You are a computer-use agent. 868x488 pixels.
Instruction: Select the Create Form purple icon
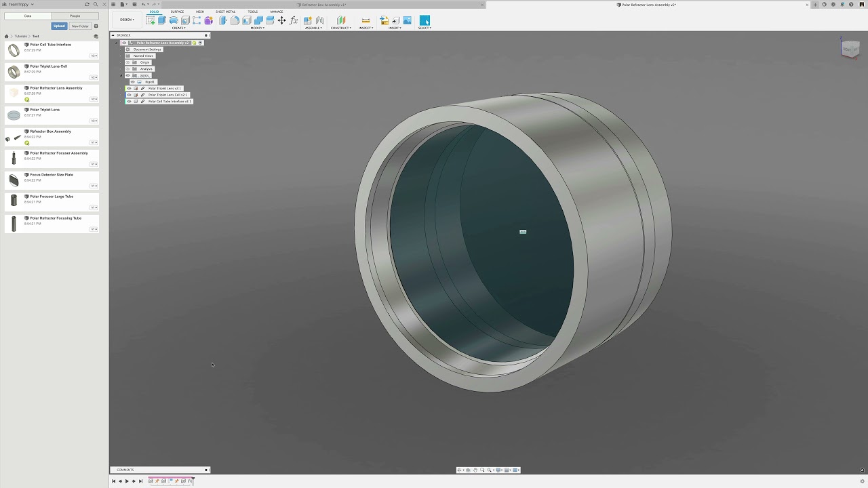pos(208,20)
